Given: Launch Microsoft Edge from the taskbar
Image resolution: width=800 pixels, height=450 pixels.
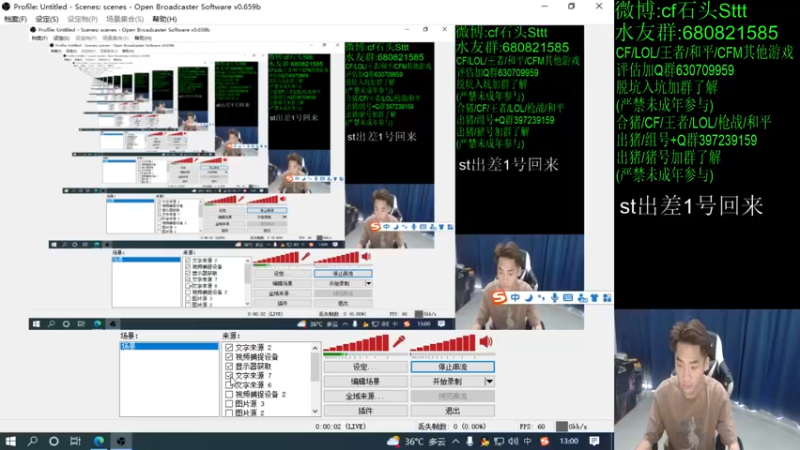Looking at the screenshot, I should tap(98, 441).
